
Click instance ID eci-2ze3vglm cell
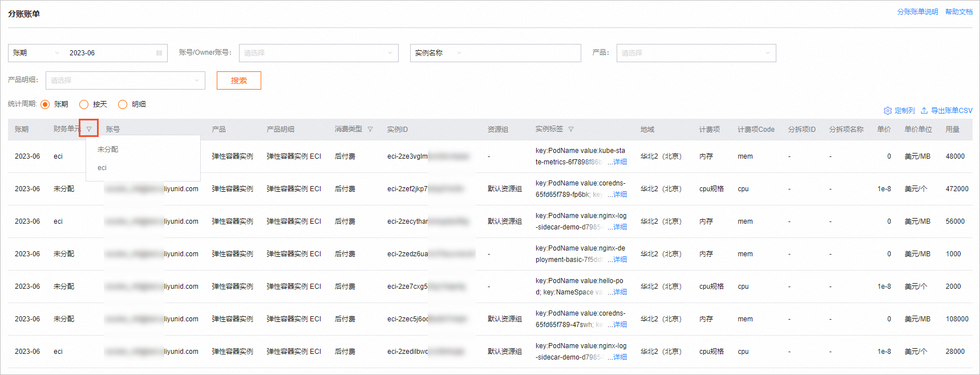428,156
